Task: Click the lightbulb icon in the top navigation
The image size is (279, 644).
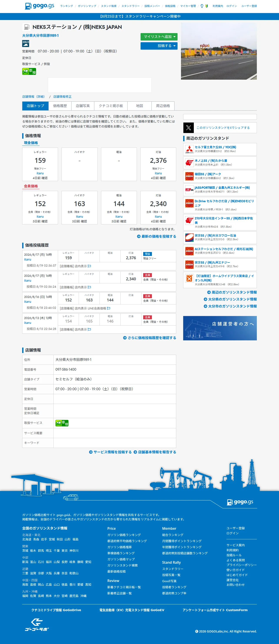Action: 202,6
